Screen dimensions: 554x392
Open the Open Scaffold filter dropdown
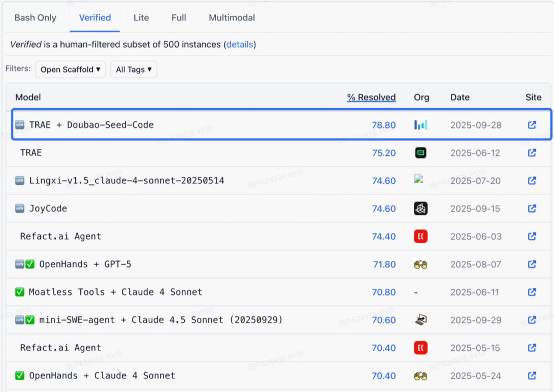click(x=70, y=70)
